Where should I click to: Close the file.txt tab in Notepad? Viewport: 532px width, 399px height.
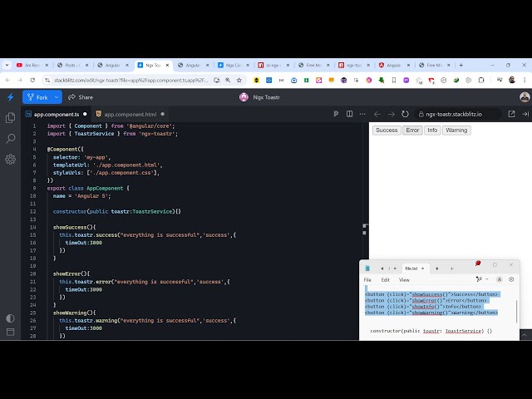(423, 268)
